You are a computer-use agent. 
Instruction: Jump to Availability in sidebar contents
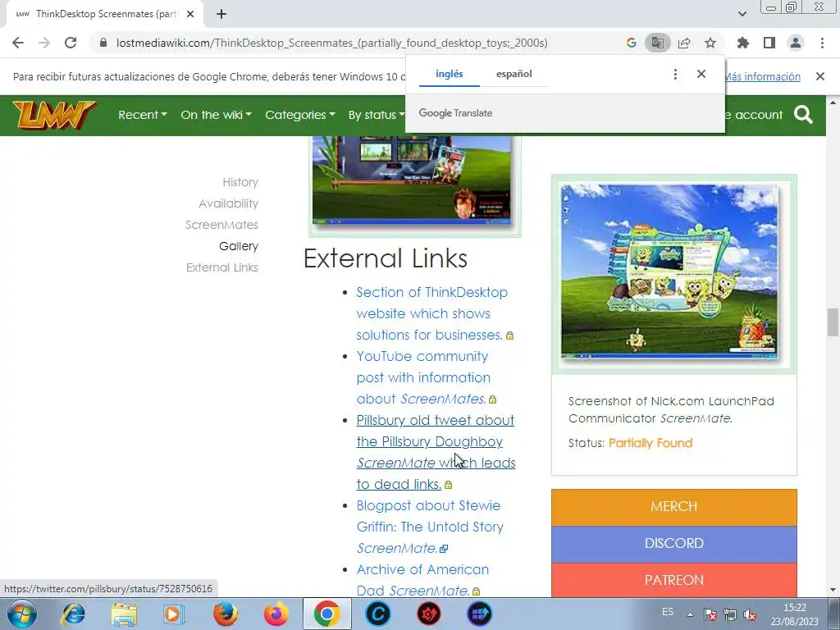click(x=228, y=203)
